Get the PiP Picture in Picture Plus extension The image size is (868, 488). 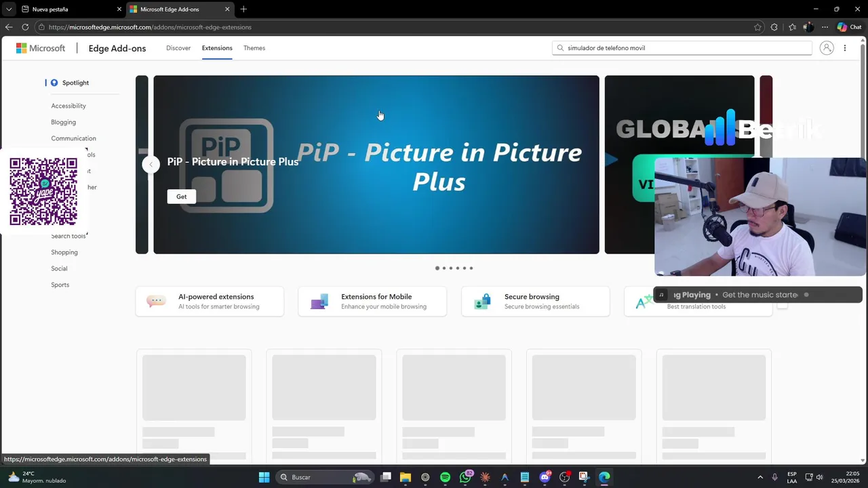181,197
